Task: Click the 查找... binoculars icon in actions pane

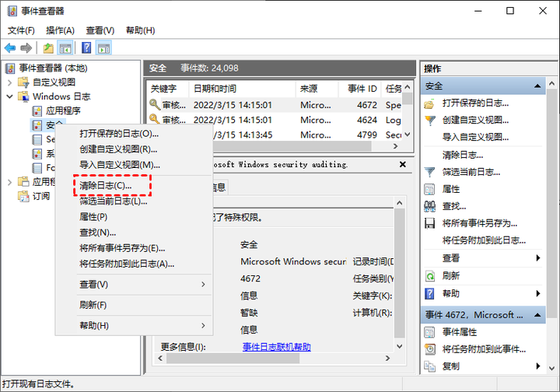Action: [x=429, y=206]
